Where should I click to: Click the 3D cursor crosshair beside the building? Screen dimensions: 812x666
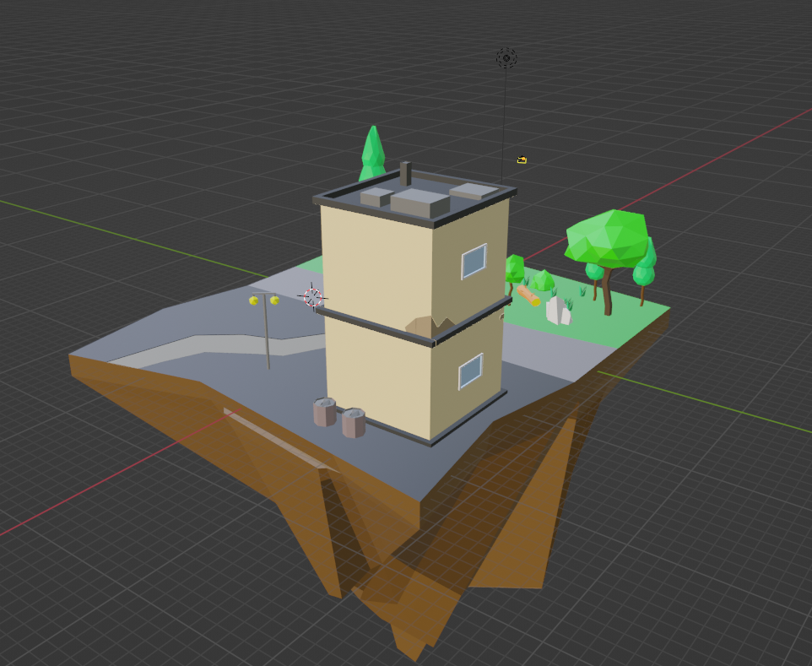[x=313, y=296]
